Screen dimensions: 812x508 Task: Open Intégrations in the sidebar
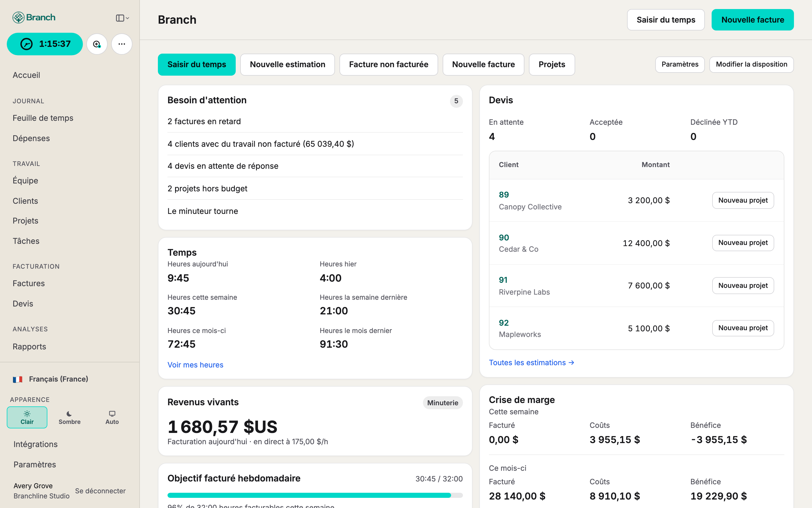click(x=36, y=444)
